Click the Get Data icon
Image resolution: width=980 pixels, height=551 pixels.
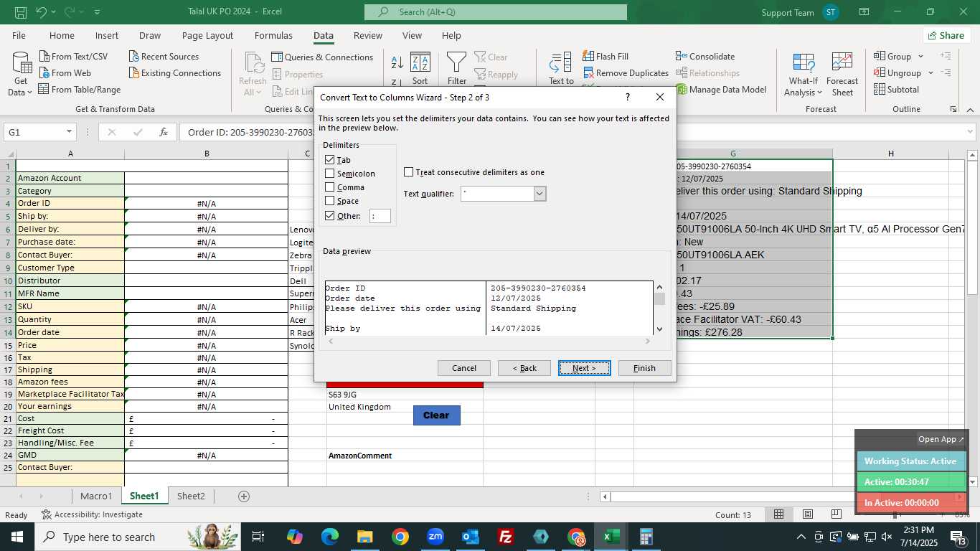[x=21, y=64]
